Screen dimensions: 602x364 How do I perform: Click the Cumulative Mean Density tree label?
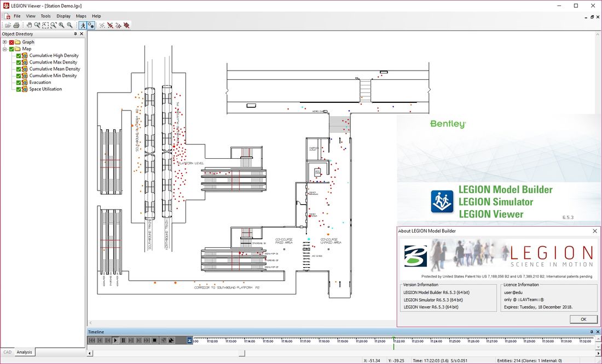pyautogui.click(x=55, y=69)
